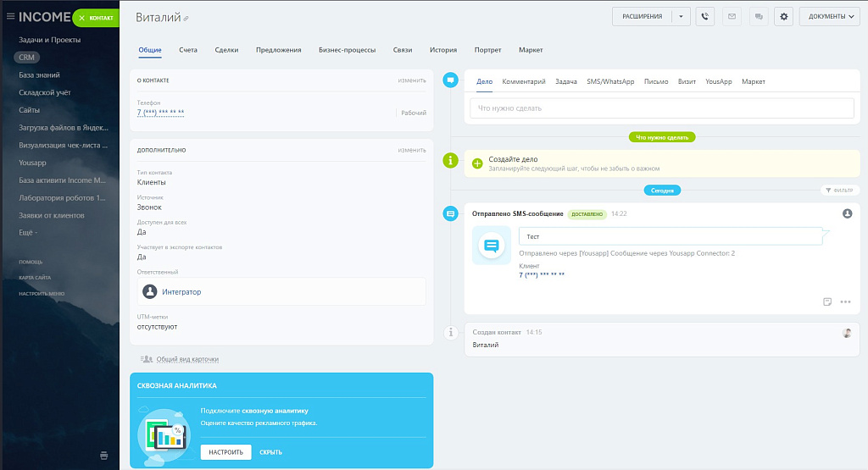868x470 pixels.
Task: Click the note icon on SMS message card
Action: (827, 301)
